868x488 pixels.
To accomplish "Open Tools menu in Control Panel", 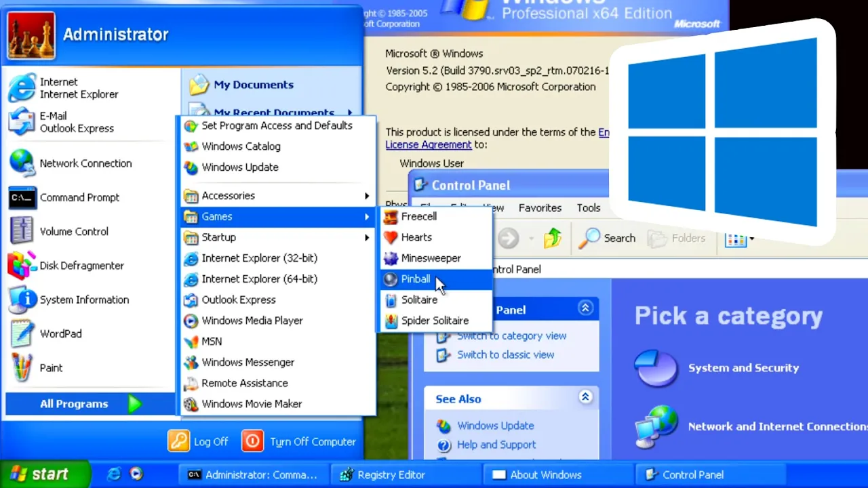I will pyautogui.click(x=589, y=208).
